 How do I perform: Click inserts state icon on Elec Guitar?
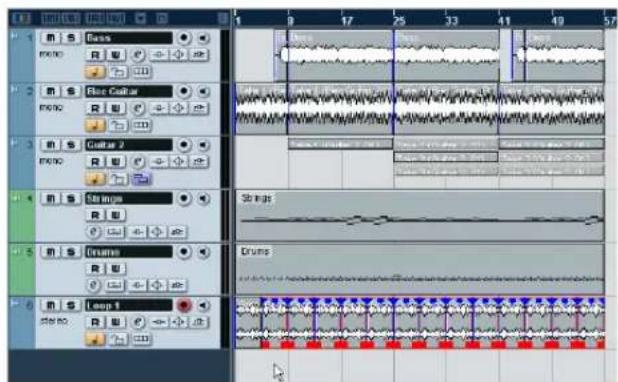[158, 108]
